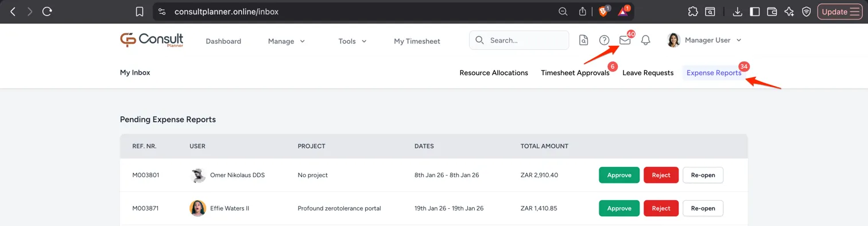Reject Omer Nikolaus DDS expense report
This screenshot has height=226, width=868.
point(661,175)
